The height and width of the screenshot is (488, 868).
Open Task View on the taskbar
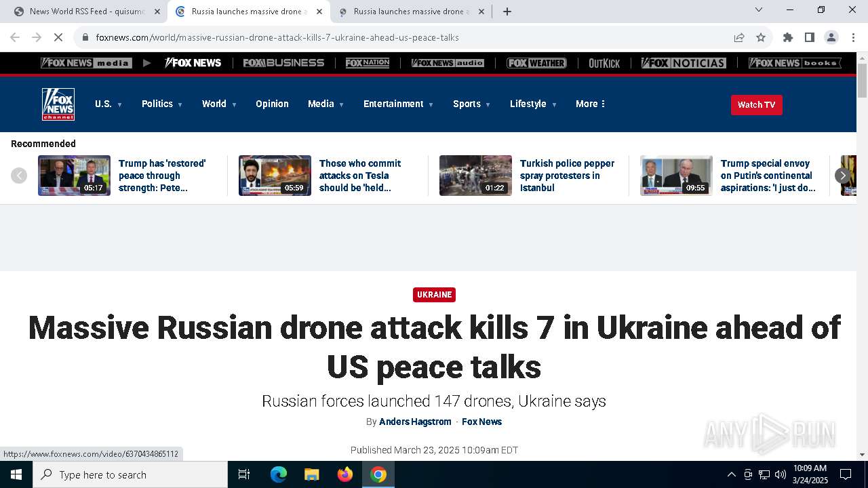[244, 474]
